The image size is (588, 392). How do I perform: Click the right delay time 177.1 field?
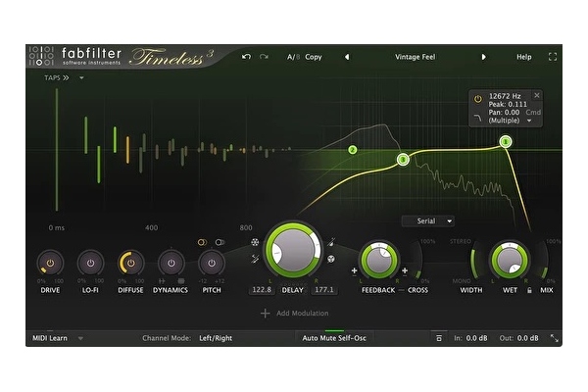click(324, 290)
